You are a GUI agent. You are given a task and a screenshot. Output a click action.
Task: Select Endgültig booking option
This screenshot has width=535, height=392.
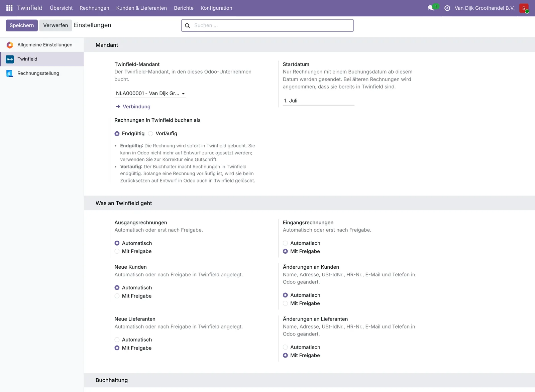tap(117, 134)
